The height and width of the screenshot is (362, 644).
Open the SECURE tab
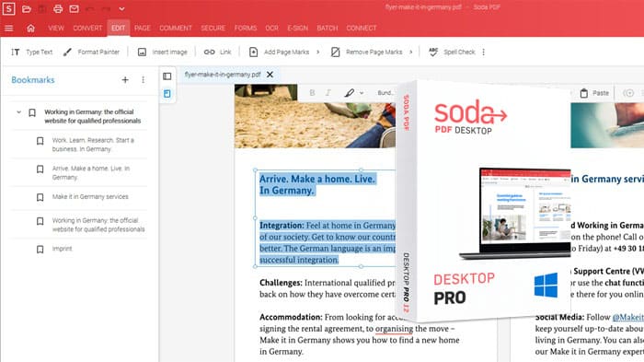click(x=213, y=28)
